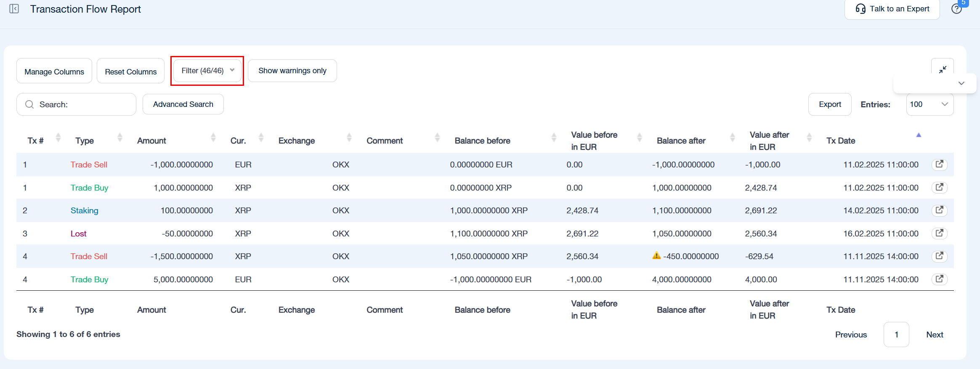Click the minimize table view icon
Screen dimensions: 980x369
tap(943, 69)
